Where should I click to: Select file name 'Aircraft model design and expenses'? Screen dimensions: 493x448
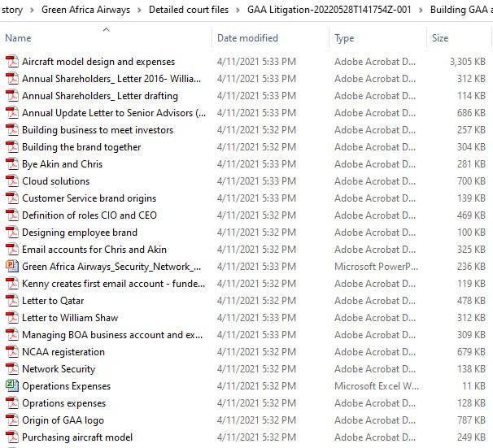(x=98, y=62)
